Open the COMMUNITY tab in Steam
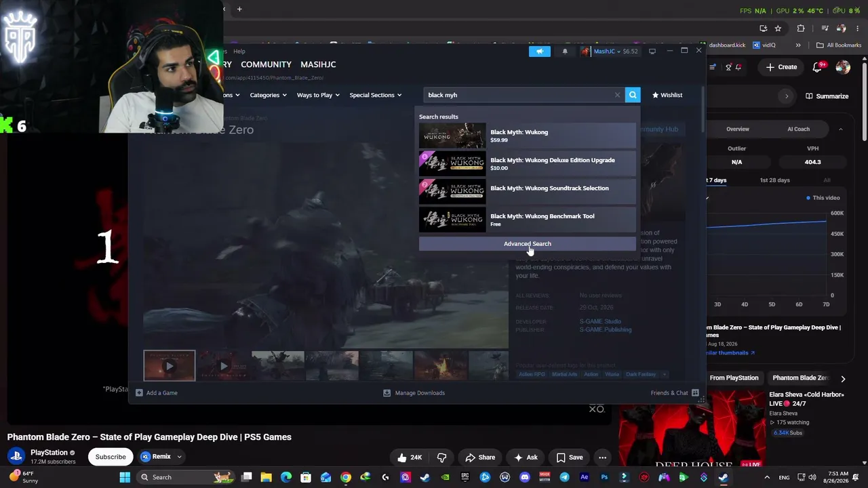 click(266, 64)
